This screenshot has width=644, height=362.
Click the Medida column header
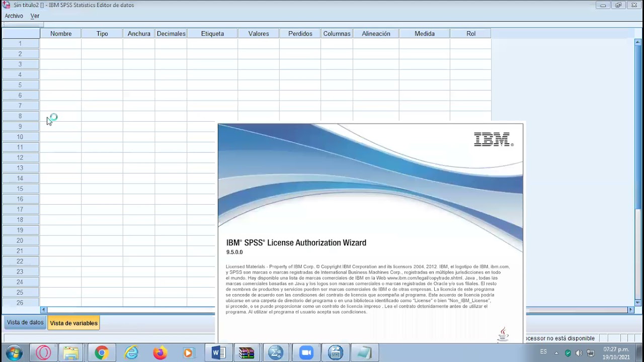pos(425,34)
